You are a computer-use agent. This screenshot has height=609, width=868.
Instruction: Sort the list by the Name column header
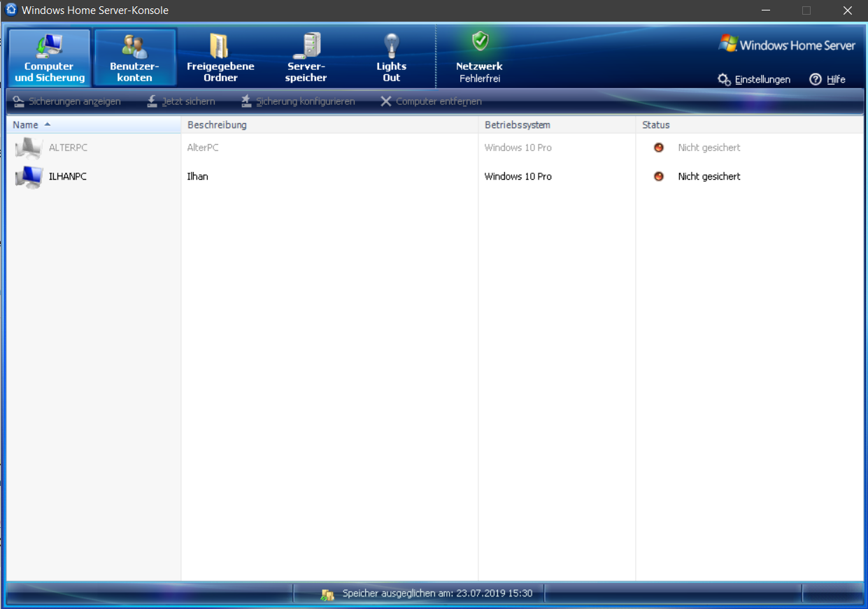click(26, 125)
